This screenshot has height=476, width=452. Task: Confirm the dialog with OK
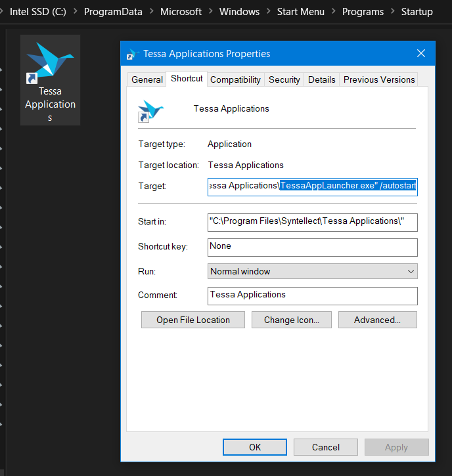tap(254, 447)
